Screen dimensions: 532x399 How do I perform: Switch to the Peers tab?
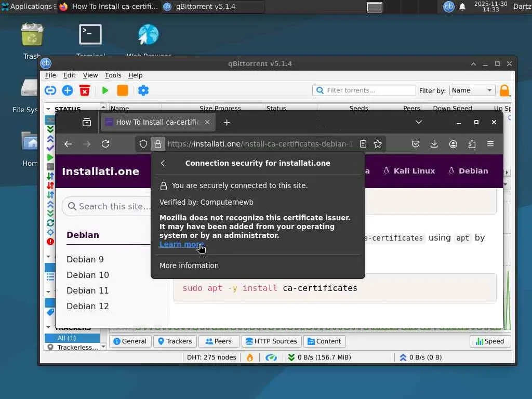pyautogui.click(x=219, y=341)
